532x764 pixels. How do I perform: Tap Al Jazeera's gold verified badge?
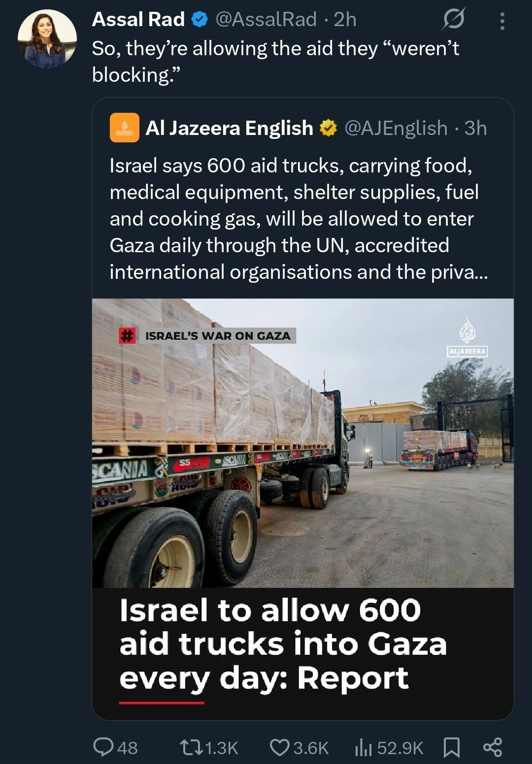328,128
